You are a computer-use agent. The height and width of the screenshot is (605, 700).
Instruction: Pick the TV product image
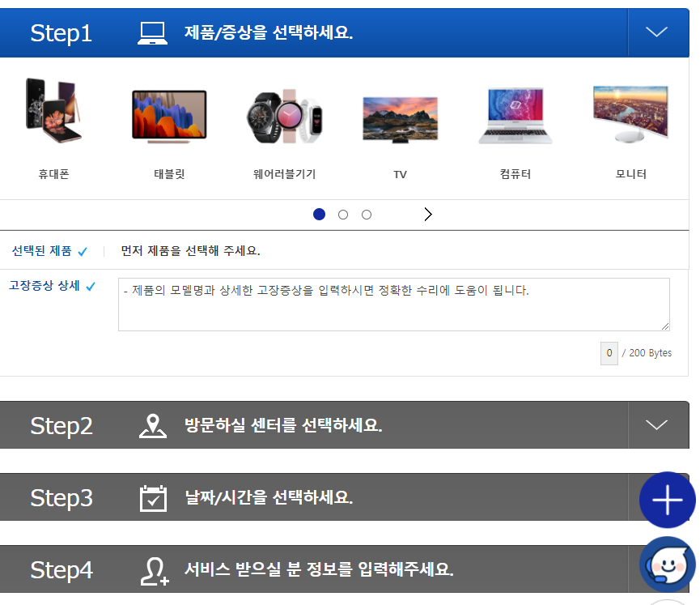pos(400,119)
